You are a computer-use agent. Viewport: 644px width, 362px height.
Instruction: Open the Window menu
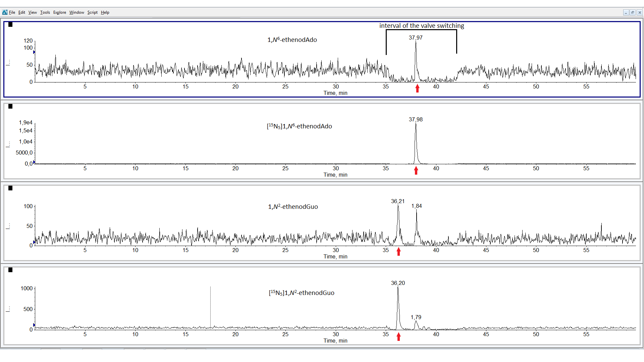pos(77,12)
